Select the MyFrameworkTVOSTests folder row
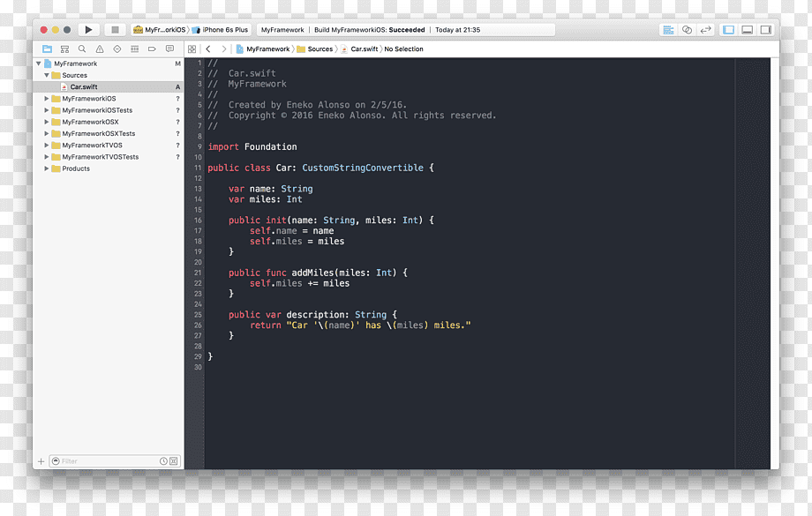The height and width of the screenshot is (516, 812). (x=109, y=157)
